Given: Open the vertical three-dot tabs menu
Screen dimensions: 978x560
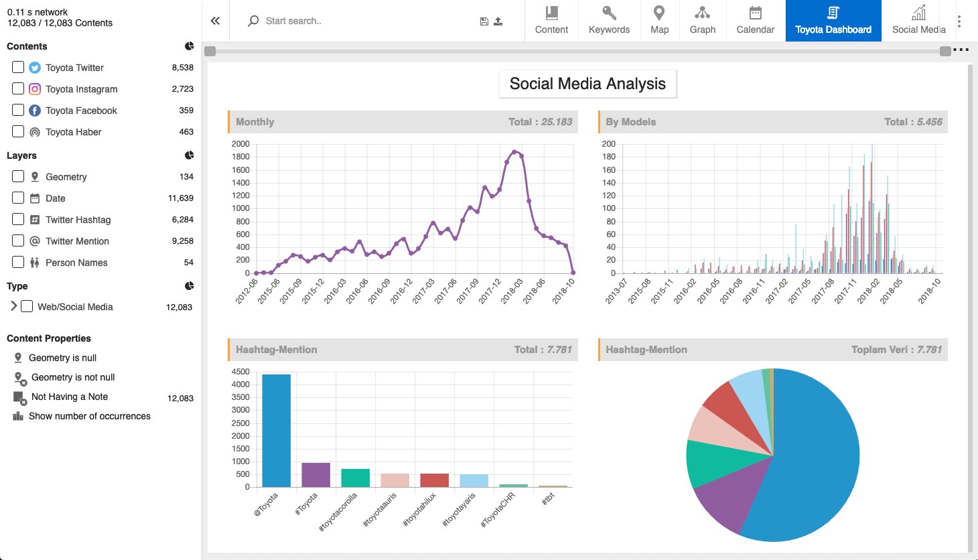Looking at the screenshot, I should pyautogui.click(x=959, y=21).
